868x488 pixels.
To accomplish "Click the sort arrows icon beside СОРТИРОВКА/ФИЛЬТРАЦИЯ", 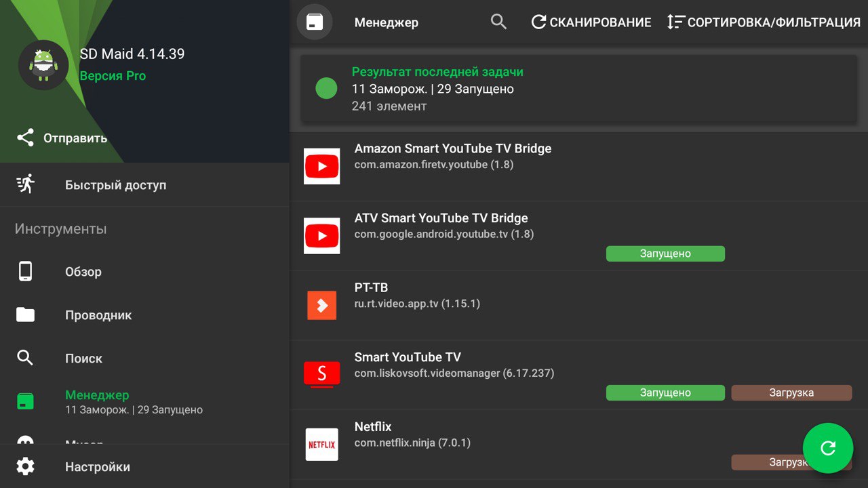I will [675, 22].
